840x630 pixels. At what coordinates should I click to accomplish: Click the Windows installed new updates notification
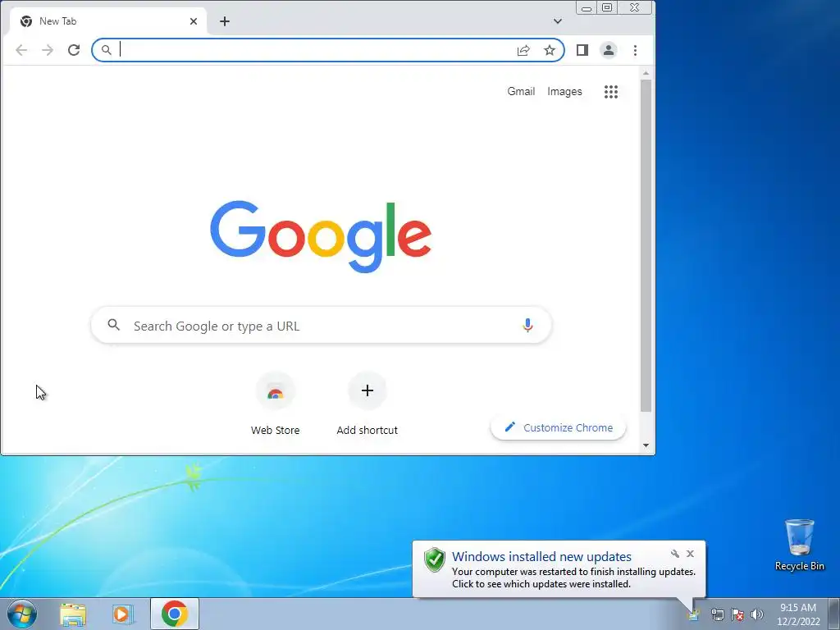tap(559, 569)
